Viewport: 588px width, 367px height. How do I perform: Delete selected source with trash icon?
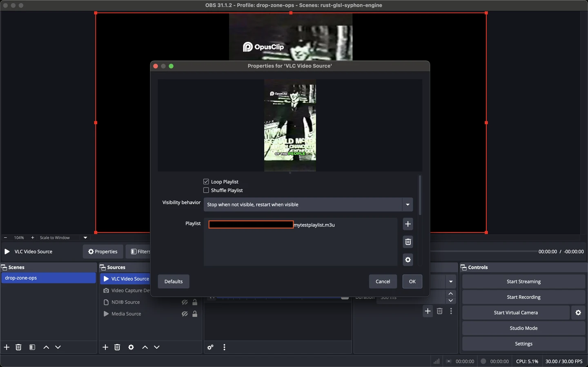[117, 347]
